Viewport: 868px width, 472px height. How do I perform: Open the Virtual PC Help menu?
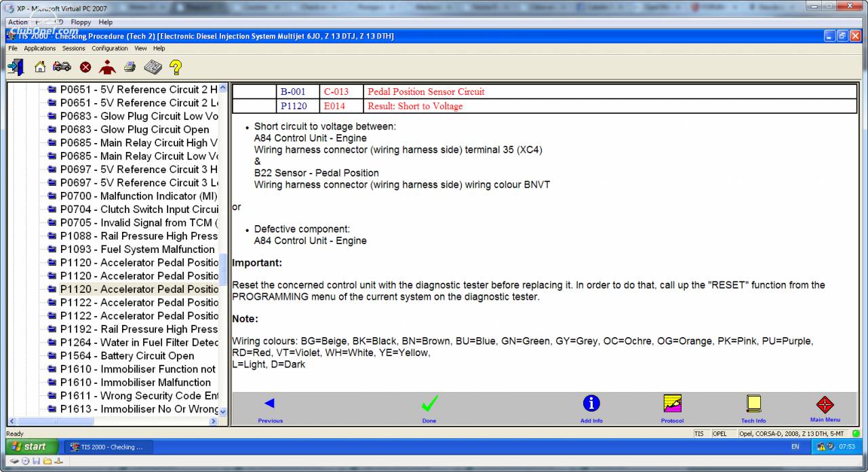106,22
